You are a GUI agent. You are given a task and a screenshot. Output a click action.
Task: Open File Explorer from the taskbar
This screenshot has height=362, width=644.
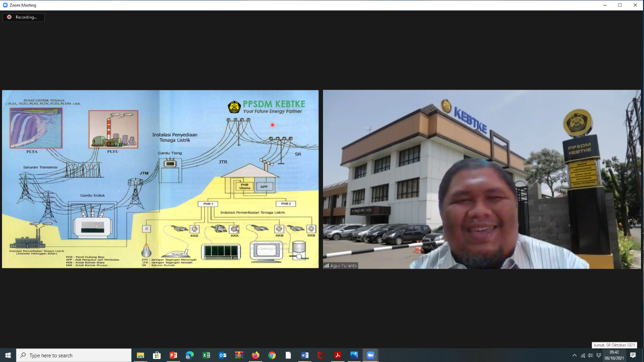[140, 355]
